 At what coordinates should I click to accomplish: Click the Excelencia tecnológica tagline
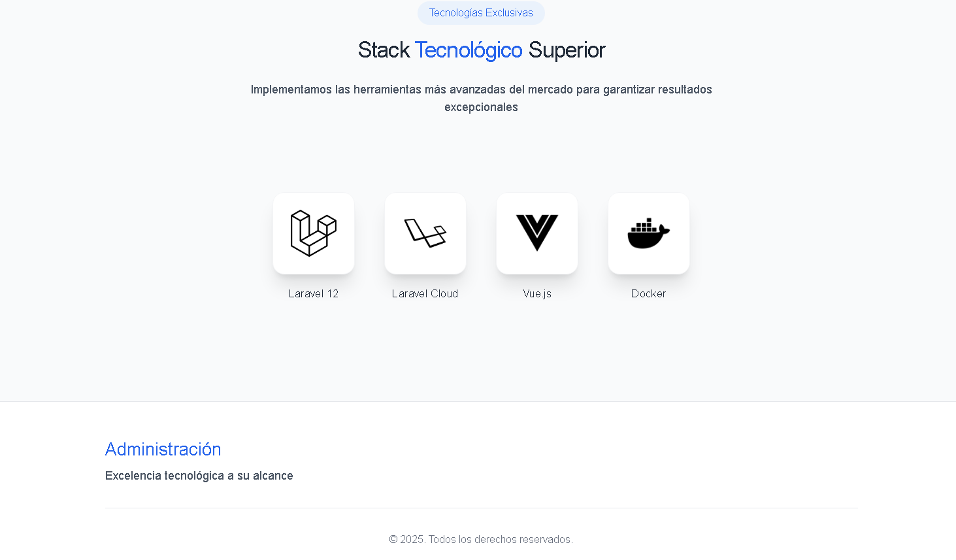click(x=199, y=476)
